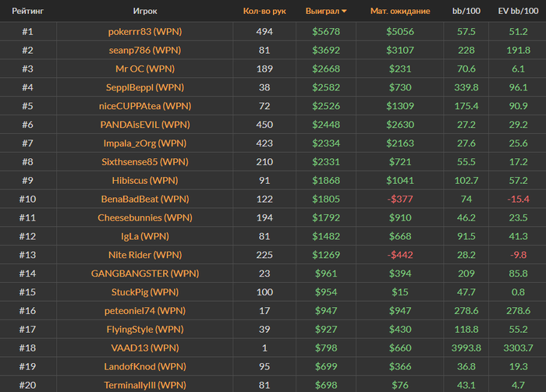Click the sort arrow next to Выиграл
This screenshot has width=546, height=392.
click(x=344, y=12)
